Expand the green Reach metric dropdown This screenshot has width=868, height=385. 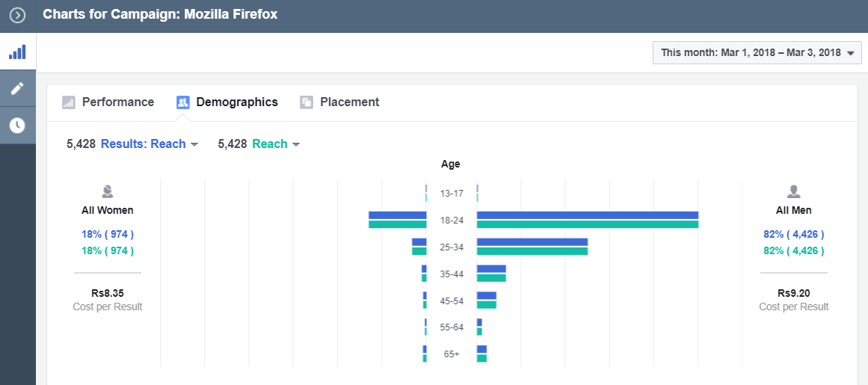point(276,144)
